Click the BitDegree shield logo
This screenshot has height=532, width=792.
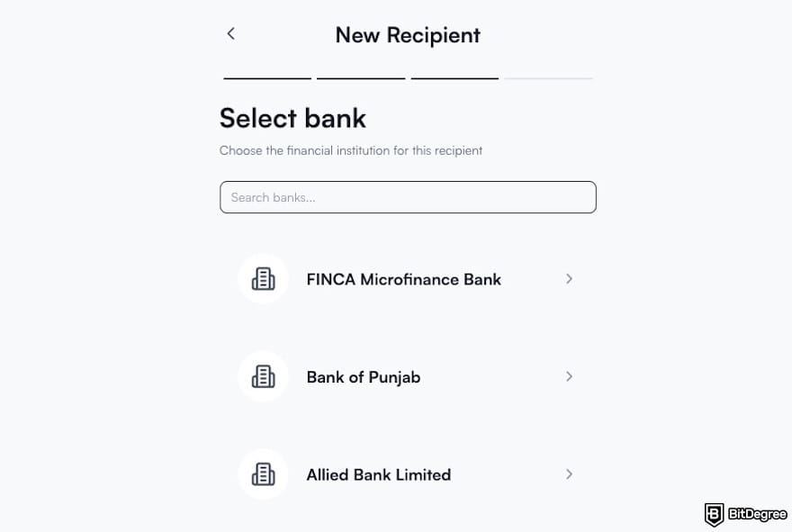(714, 515)
